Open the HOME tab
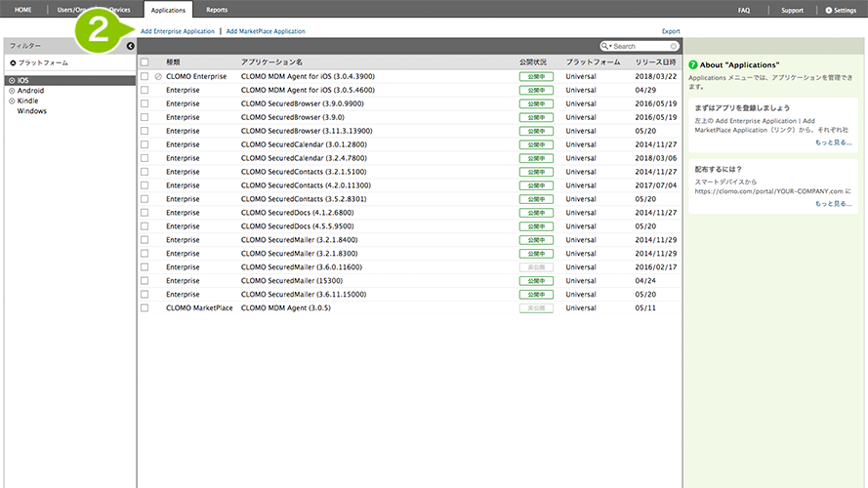 click(22, 10)
